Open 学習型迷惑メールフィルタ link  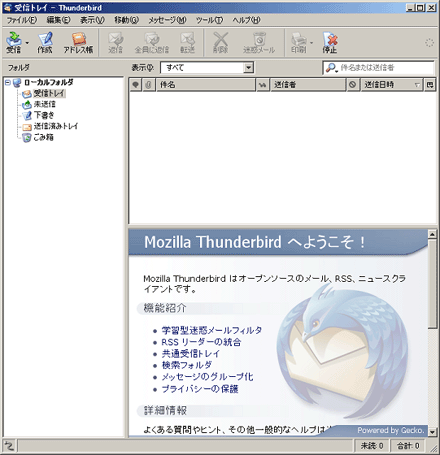click(212, 330)
